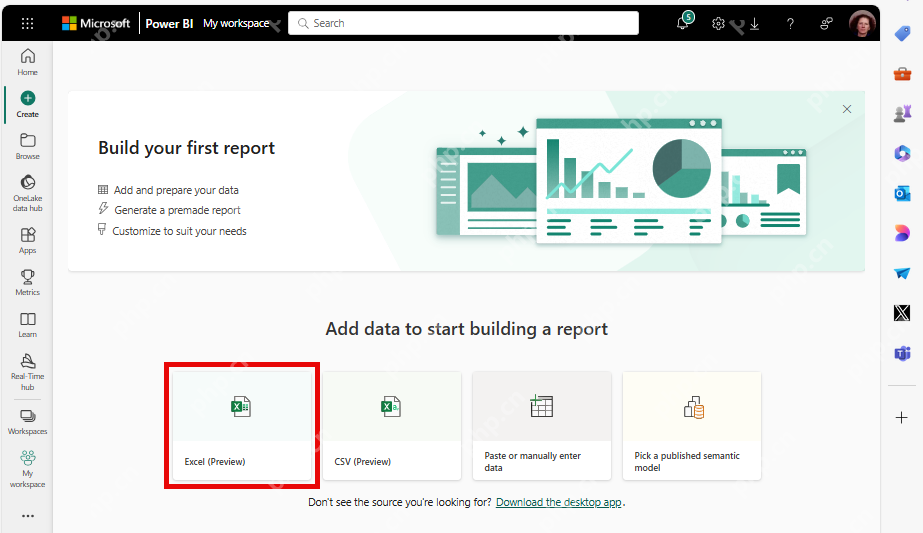Click "Generate a premade report" text
The width and height of the screenshot is (923, 533).
tap(177, 210)
